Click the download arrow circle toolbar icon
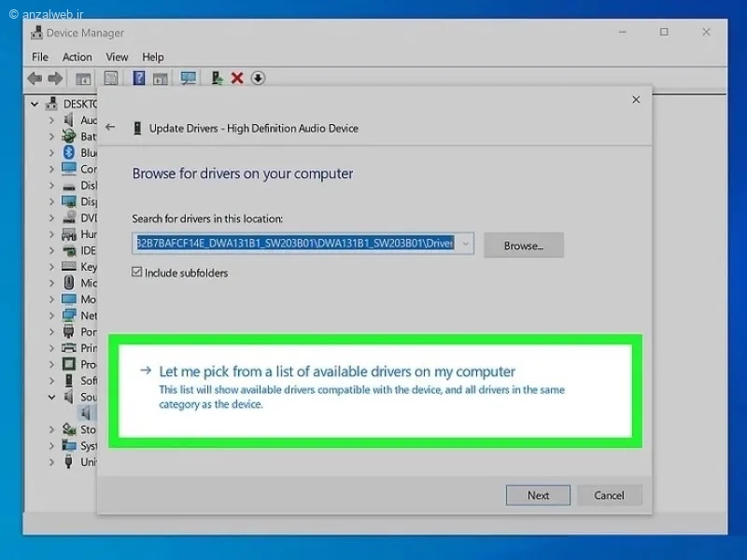The width and height of the screenshot is (747, 560). (258, 78)
